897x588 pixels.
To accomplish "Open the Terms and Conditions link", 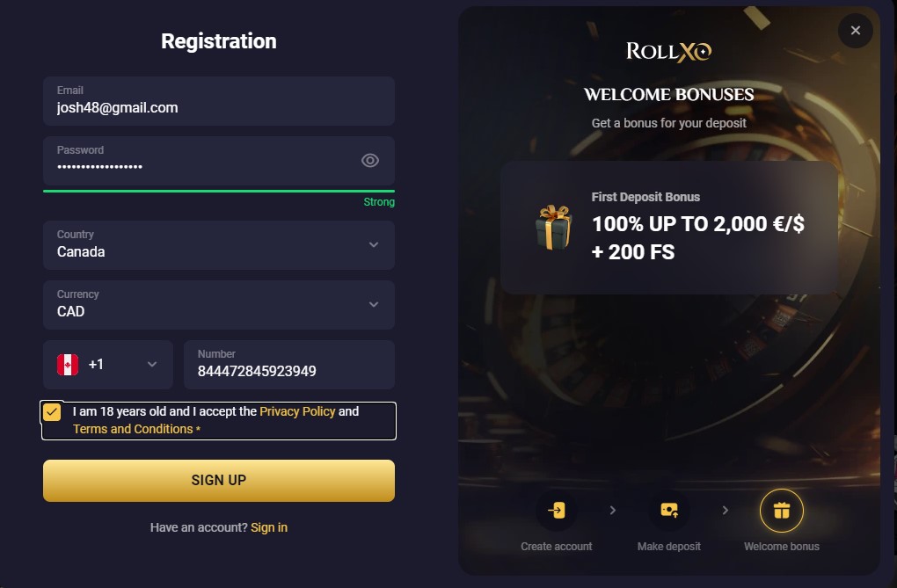I will [133, 429].
